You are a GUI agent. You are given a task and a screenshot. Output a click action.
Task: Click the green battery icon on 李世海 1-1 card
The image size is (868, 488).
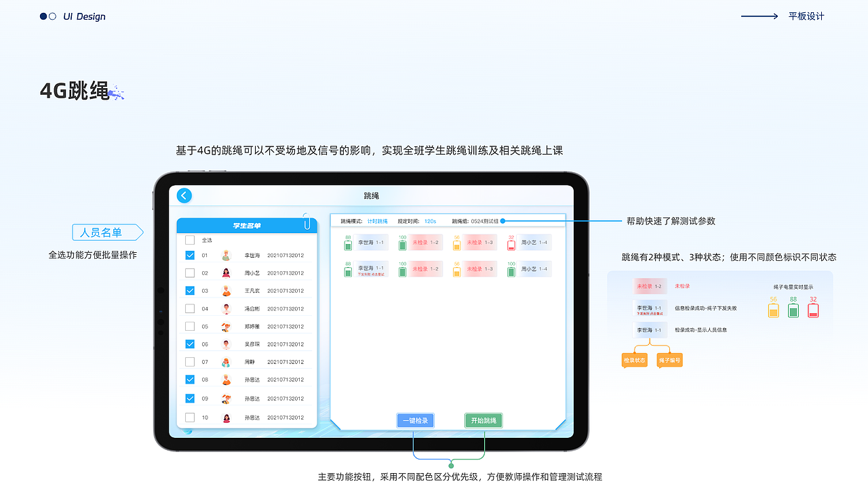[348, 243]
